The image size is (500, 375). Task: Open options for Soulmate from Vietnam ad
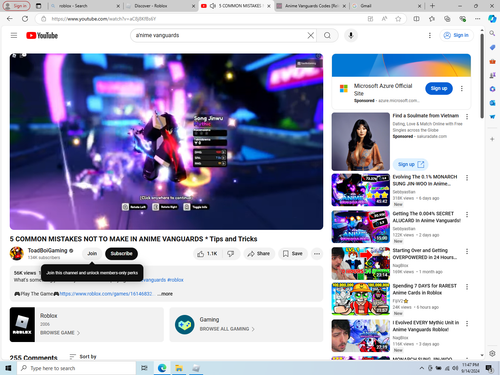467,116
